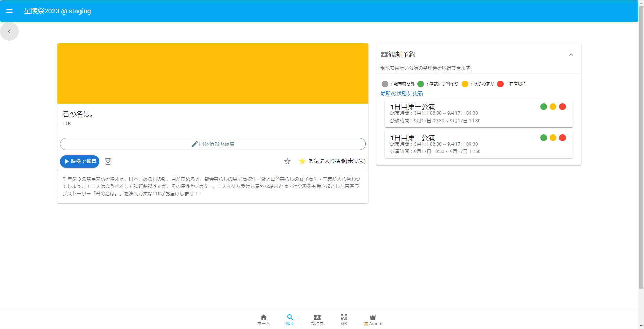Click 最新の状態に更新 link
The width and height of the screenshot is (644, 329).
point(402,93)
